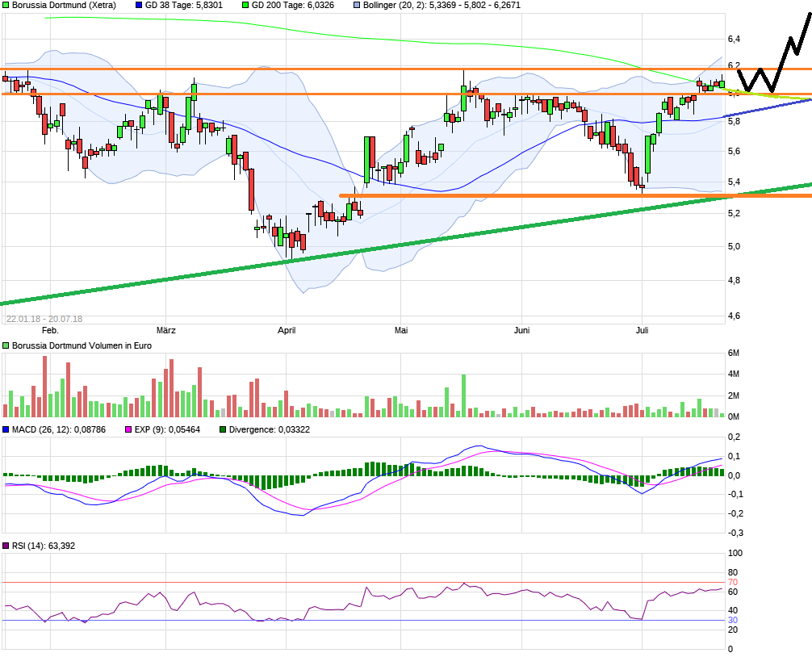Click the green GD 200 Tage legend swatch
This screenshot has width=812, height=657.
pos(245,5)
